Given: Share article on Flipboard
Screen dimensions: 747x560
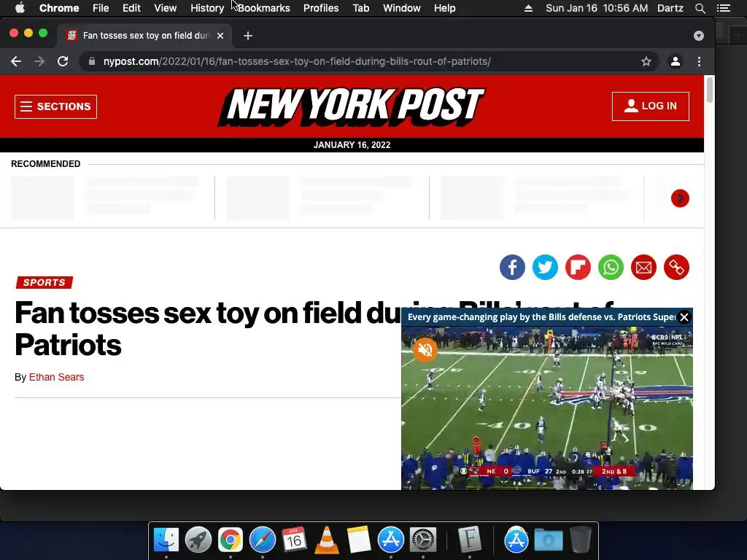Looking at the screenshot, I should click(578, 267).
